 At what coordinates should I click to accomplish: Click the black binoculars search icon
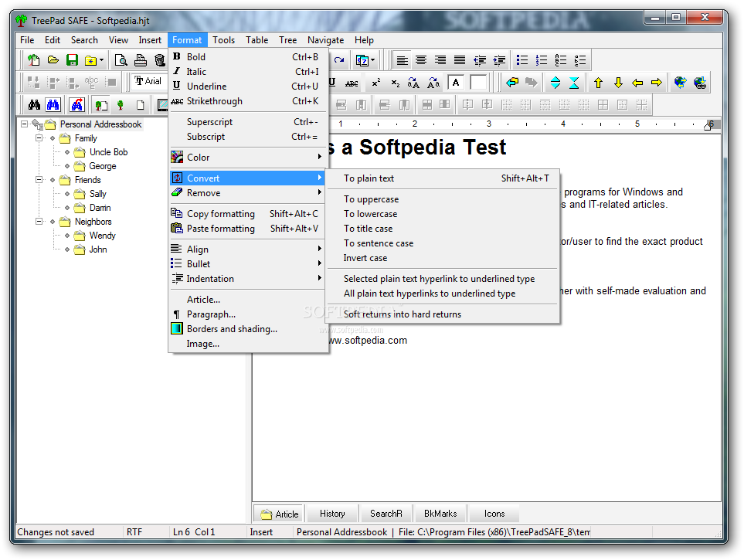click(34, 105)
